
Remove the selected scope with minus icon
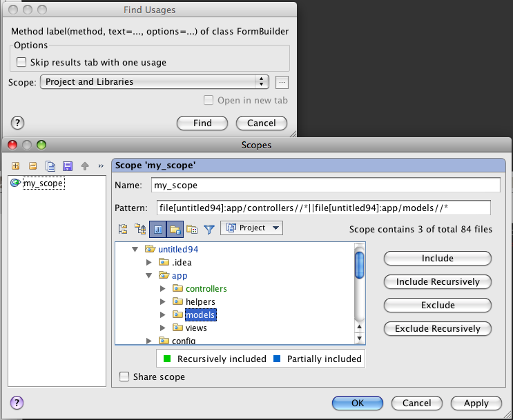pyautogui.click(x=32, y=166)
